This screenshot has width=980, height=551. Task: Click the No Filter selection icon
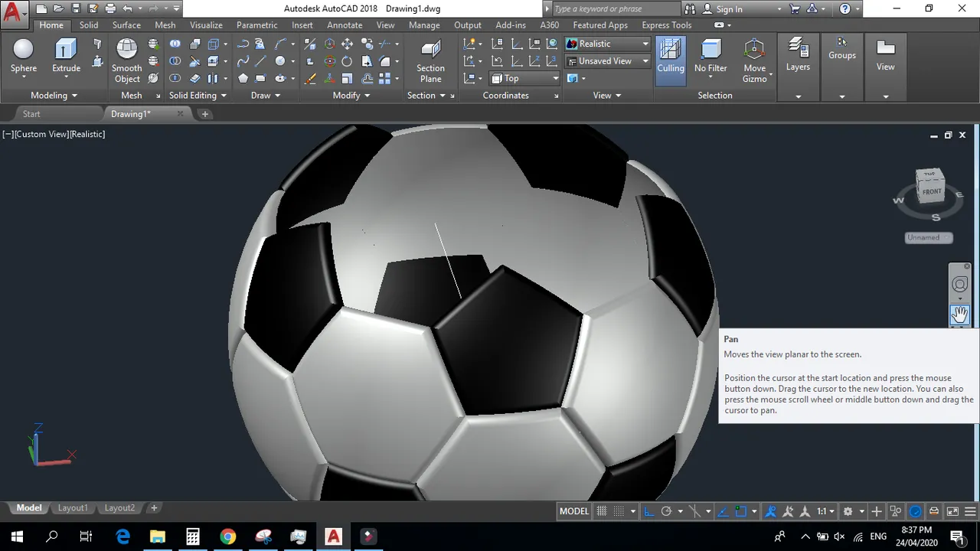[710, 49]
